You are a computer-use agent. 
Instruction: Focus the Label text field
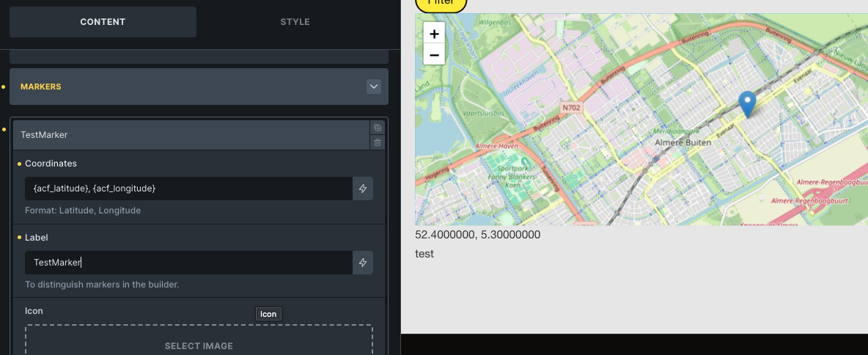(188, 263)
